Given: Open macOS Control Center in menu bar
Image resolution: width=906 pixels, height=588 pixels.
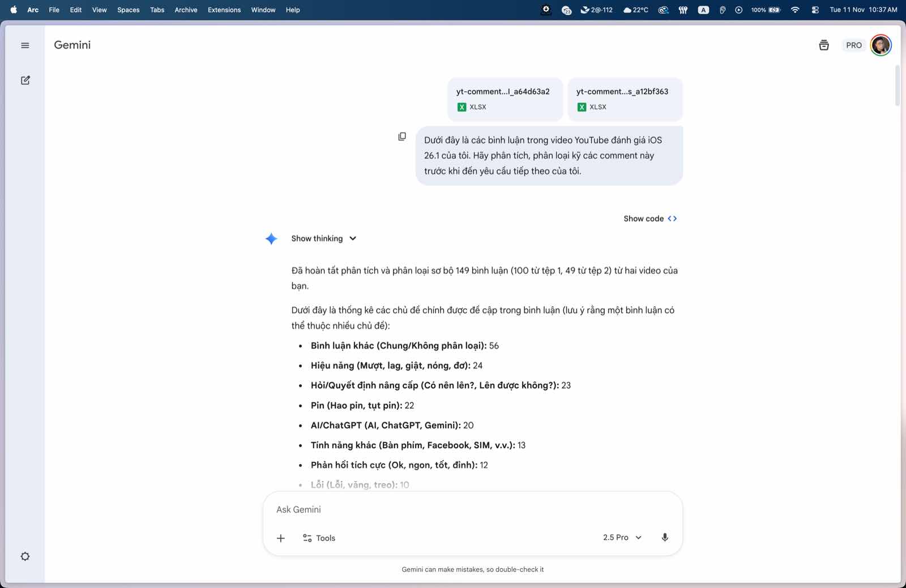Looking at the screenshot, I should (815, 10).
